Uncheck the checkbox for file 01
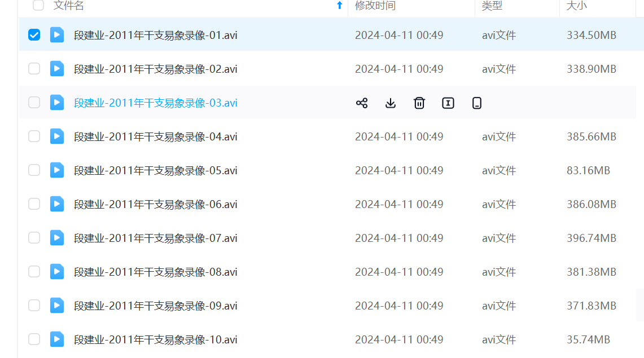Viewport: 644px width, 358px height. coord(34,35)
